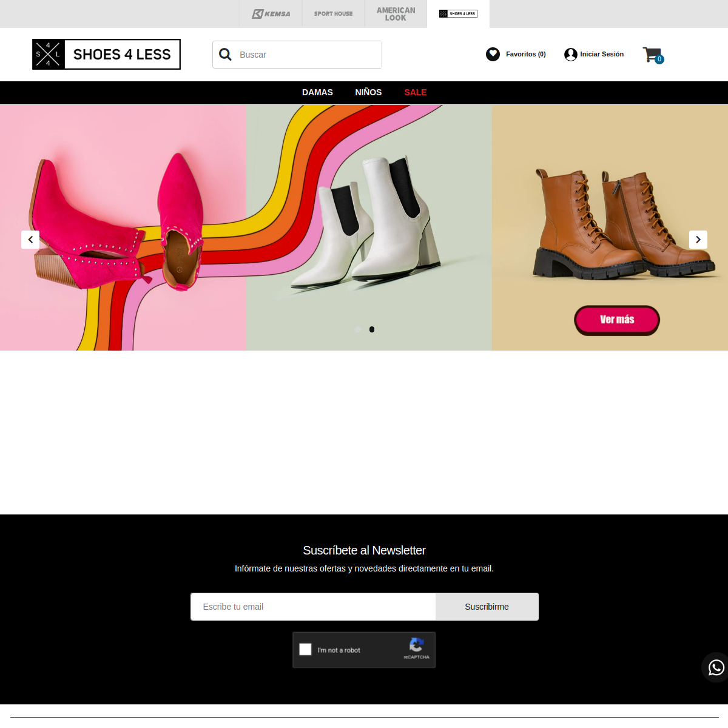Click the user profile icon
Screen dimensions: 728x728
pyautogui.click(x=571, y=55)
